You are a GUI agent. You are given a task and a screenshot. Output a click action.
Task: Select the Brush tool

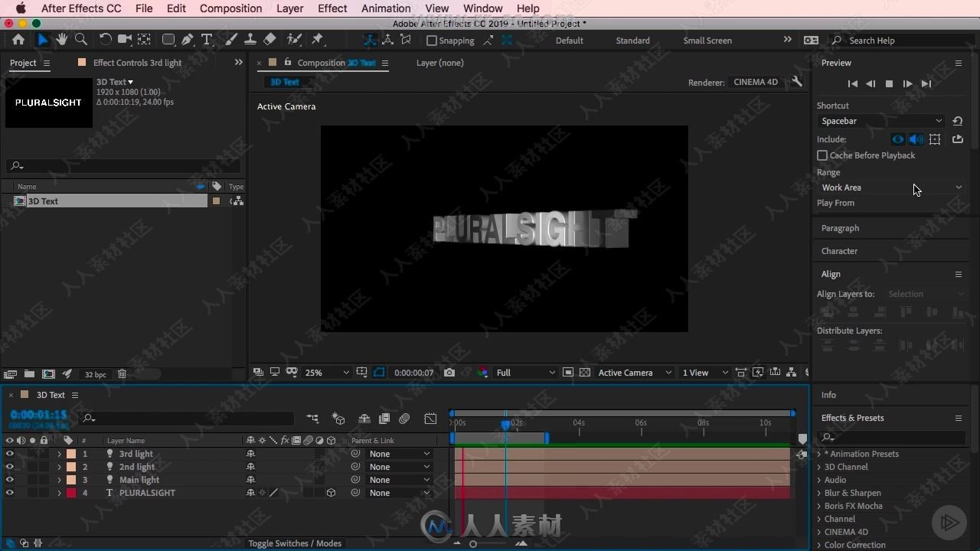231,40
